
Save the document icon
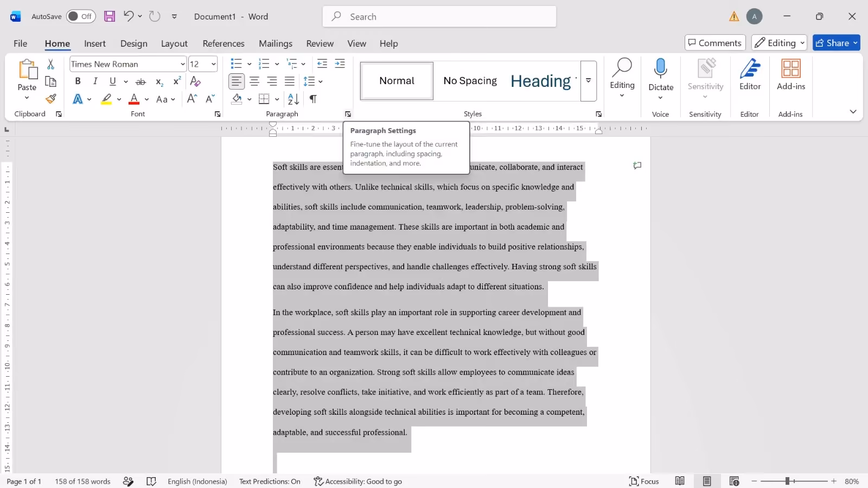[110, 16]
